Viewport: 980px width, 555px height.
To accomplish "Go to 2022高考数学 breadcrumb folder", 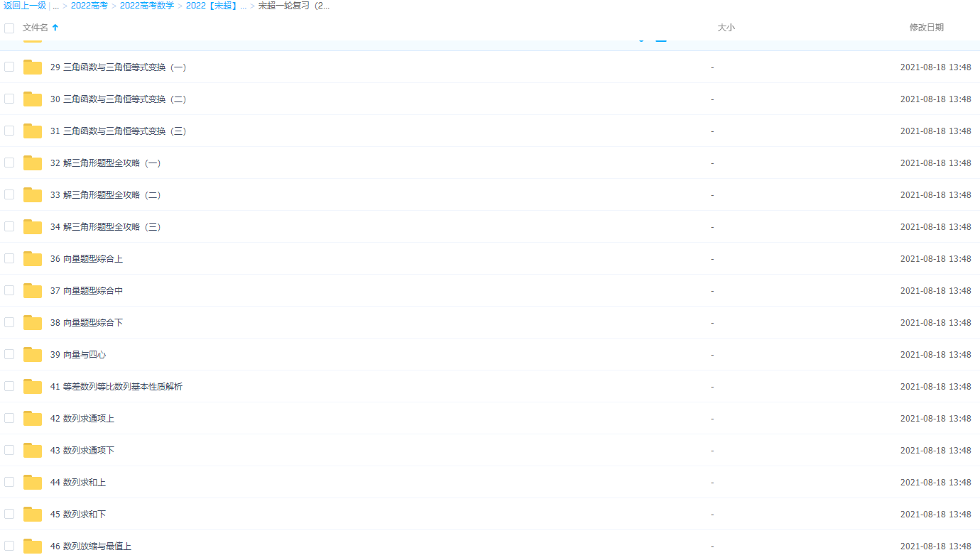I will coord(146,6).
